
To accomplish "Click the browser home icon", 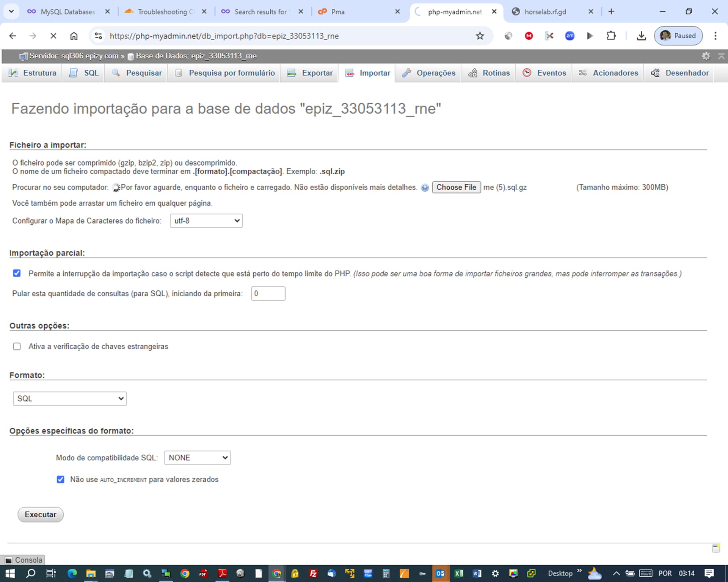I will point(74,36).
